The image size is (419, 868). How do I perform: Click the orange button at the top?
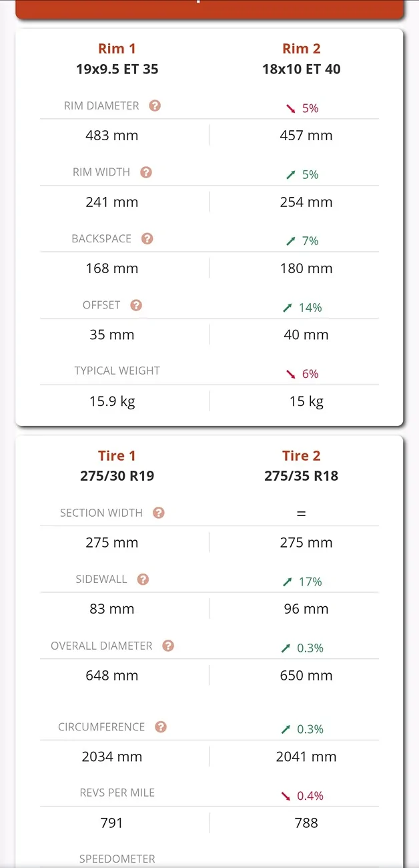click(x=209, y=8)
